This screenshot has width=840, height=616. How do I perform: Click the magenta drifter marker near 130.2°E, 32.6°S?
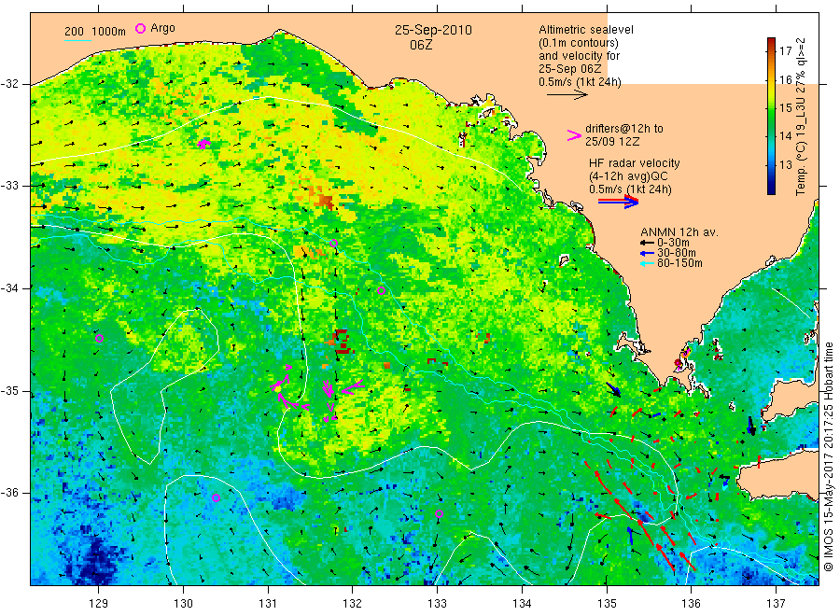pos(203,144)
